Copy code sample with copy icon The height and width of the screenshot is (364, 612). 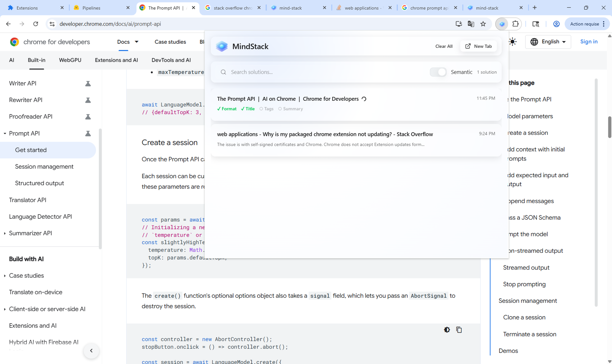459,330
